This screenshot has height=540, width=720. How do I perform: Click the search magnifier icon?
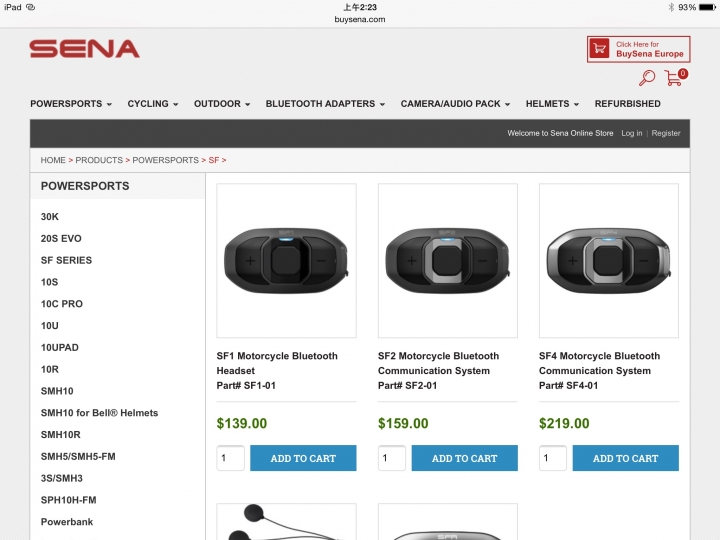coord(647,78)
